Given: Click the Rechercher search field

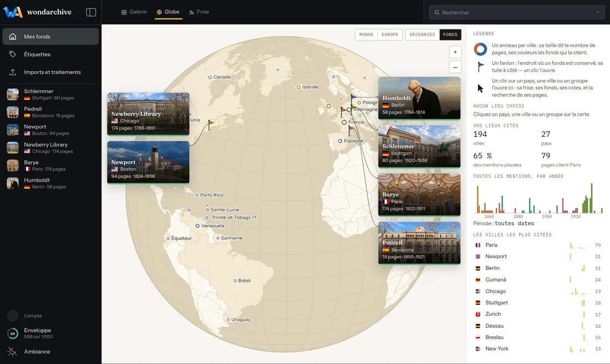Looking at the screenshot, I should click(x=517, y=12).
